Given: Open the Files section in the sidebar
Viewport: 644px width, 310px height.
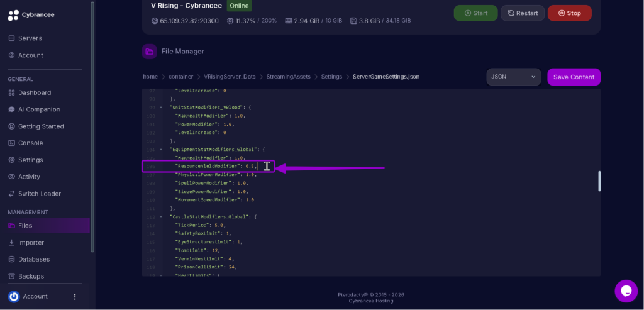Looking at the screenshot, I should 45,225.
